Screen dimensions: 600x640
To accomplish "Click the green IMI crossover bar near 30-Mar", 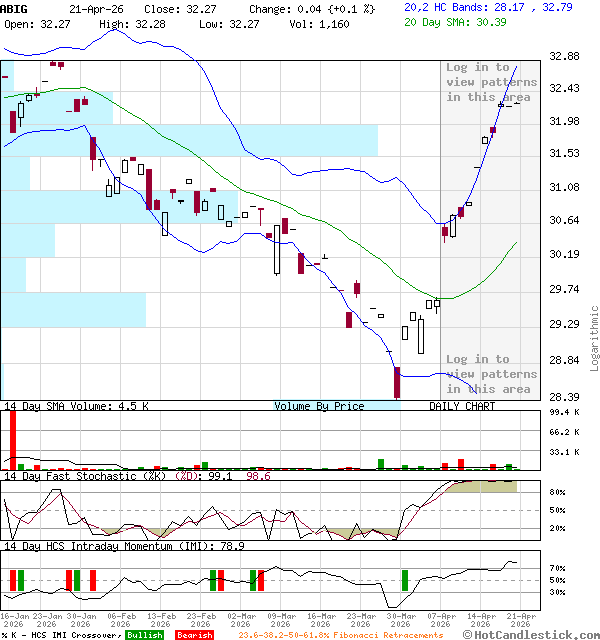I will pyautogui.click(x=405, y=580).
